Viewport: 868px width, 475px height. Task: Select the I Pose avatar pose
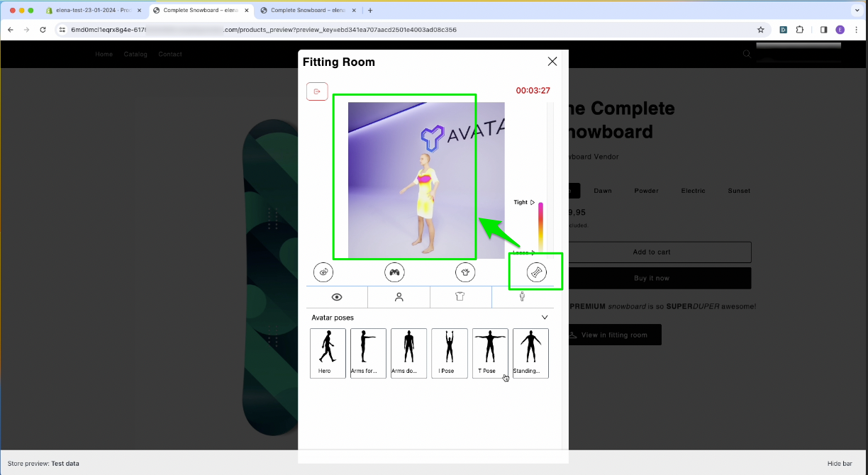[450, 353]
